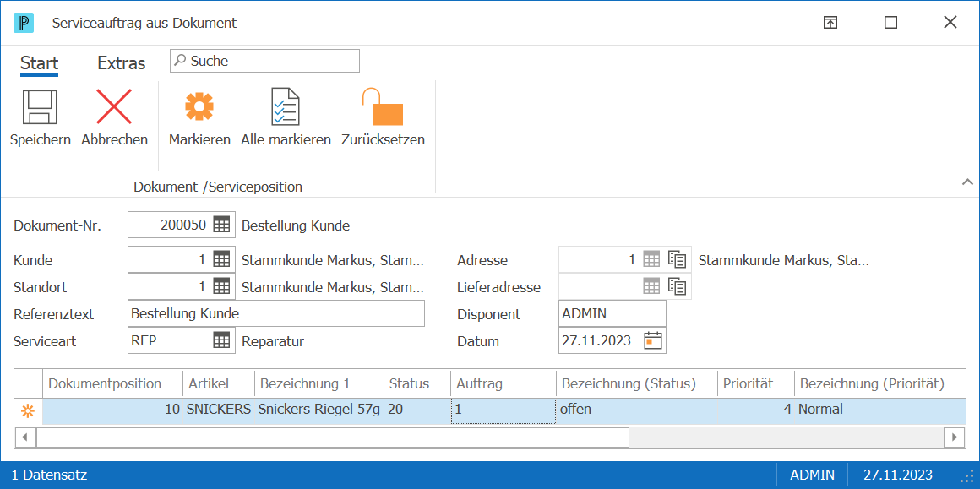
Task: Click the horizontal scrollbar thumb of the grid
Action: click(x=333, y=437)
